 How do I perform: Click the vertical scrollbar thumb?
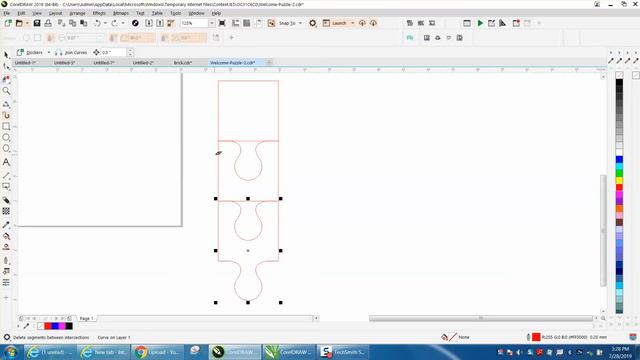603,231
